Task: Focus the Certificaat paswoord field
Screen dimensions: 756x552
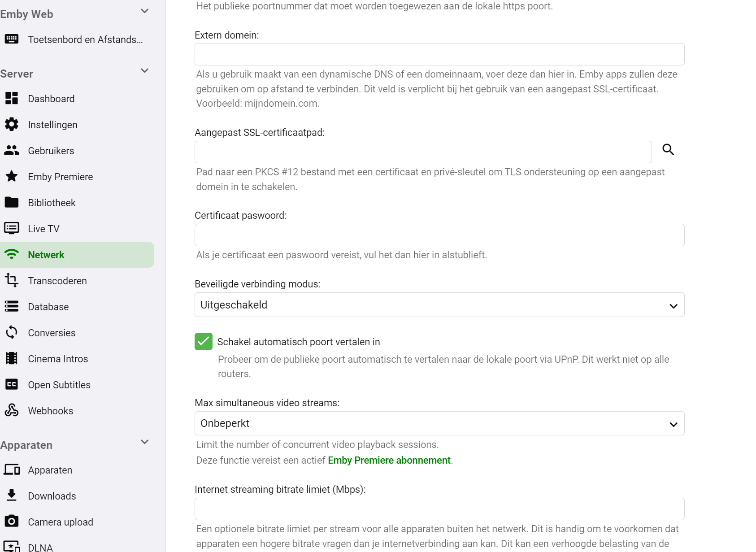Action: click(439, 235)
